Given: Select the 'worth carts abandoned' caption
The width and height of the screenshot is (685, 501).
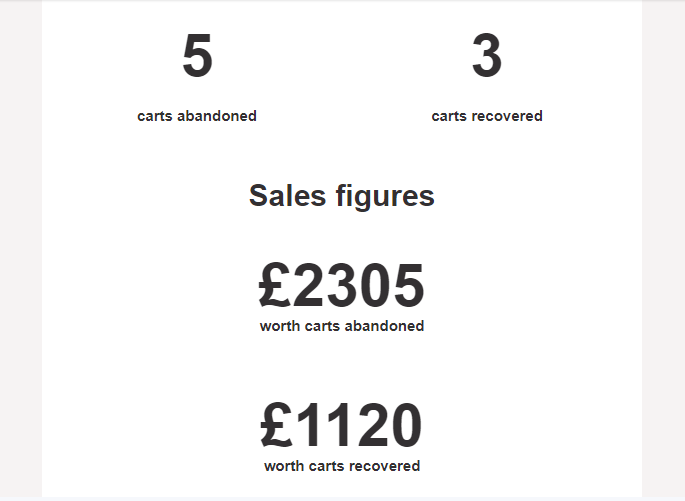Looking at the screenshot, I should (x=342, y=326).
